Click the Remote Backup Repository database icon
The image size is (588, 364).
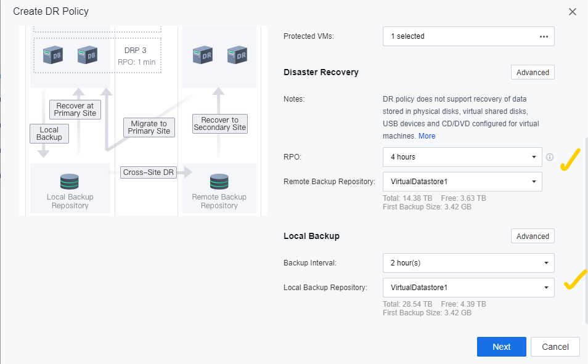point(219,182)
